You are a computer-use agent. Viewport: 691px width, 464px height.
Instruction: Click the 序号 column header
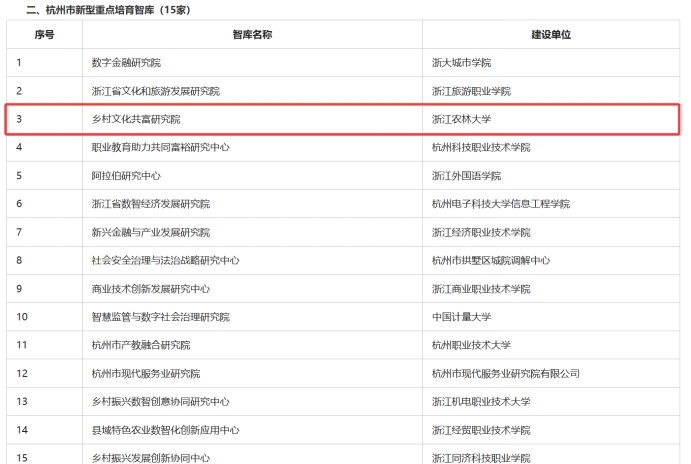(44, 34)
